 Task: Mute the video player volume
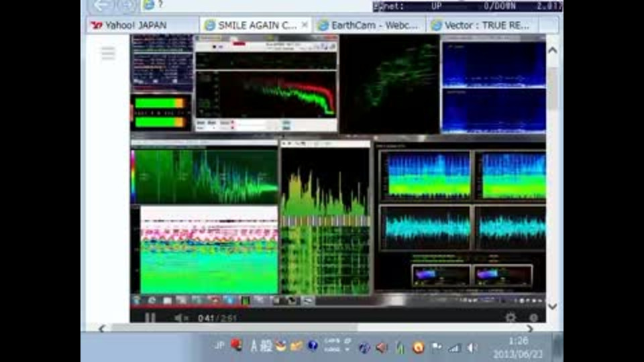tap(181, 318)
